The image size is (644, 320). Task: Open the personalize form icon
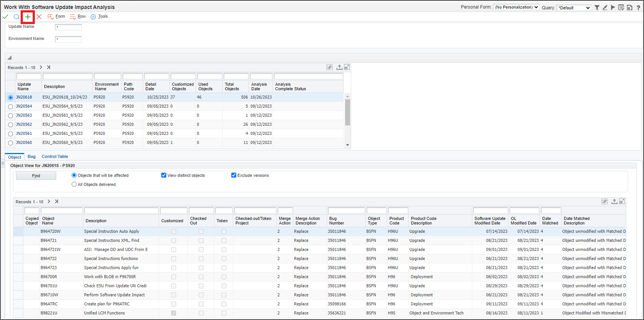pyautogui.click(x=621, y=8)
